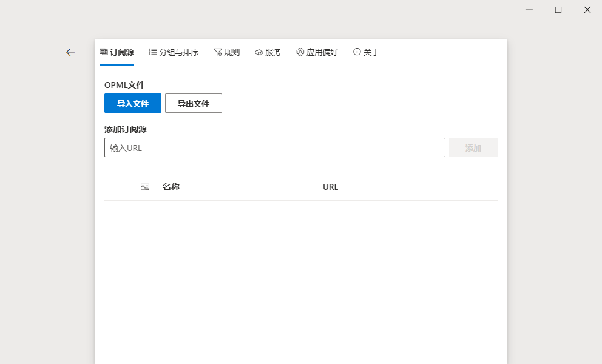Click the gear icon on 应用偏好 tab
This screenshot has height=364, width=602.
click(299, 52)
